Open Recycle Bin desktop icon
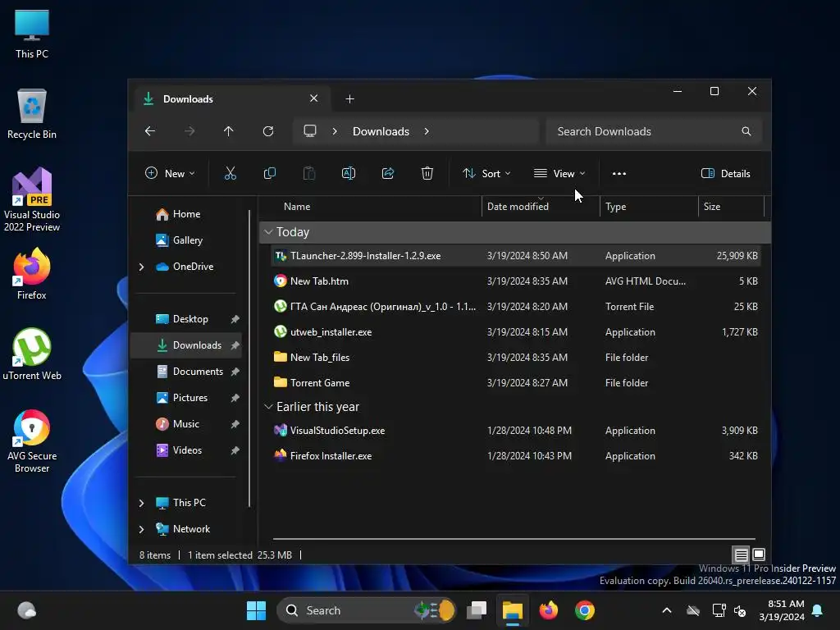Image resolution: width=840 pixels, height=630 pixels. [32, 113]
